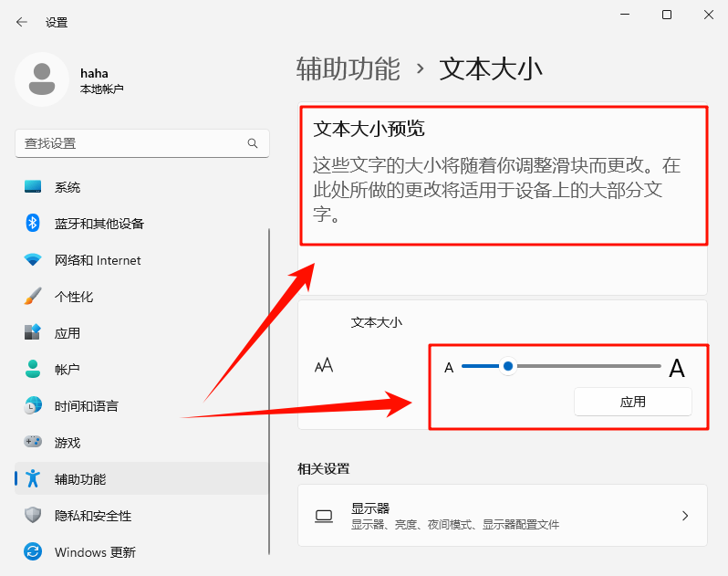Screen dimensions: 728x576
Task: Click the Bluetooth icon in sidebar
Action: coord(33,224)
